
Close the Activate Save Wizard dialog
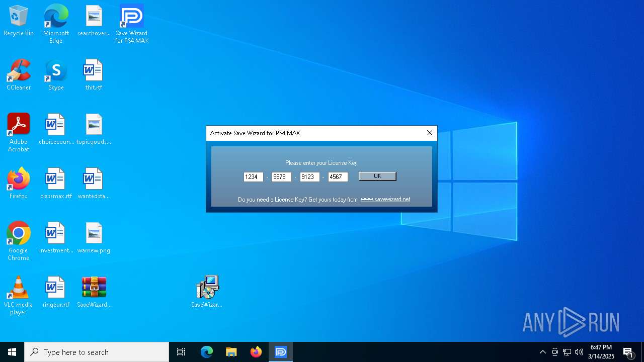430,133
